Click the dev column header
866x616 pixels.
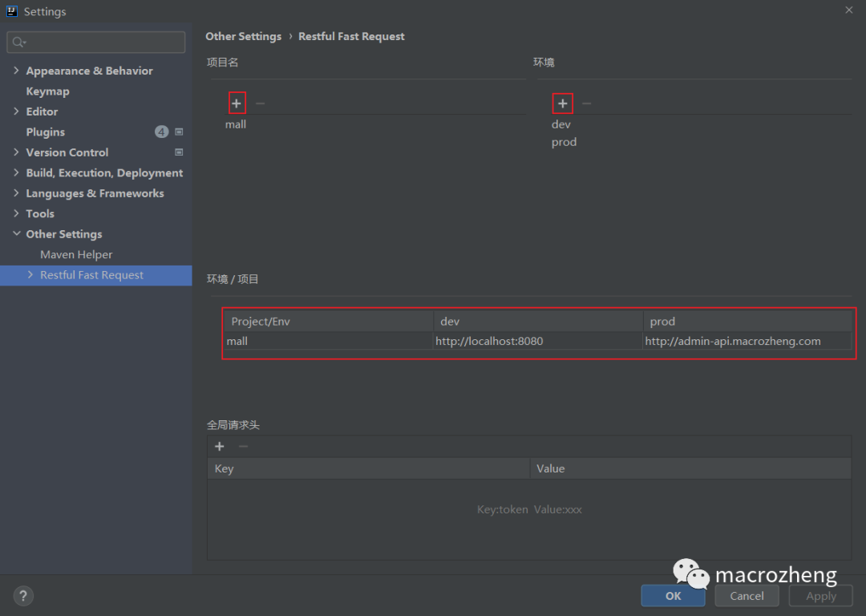pyautogui.click(x=538, y=321)
